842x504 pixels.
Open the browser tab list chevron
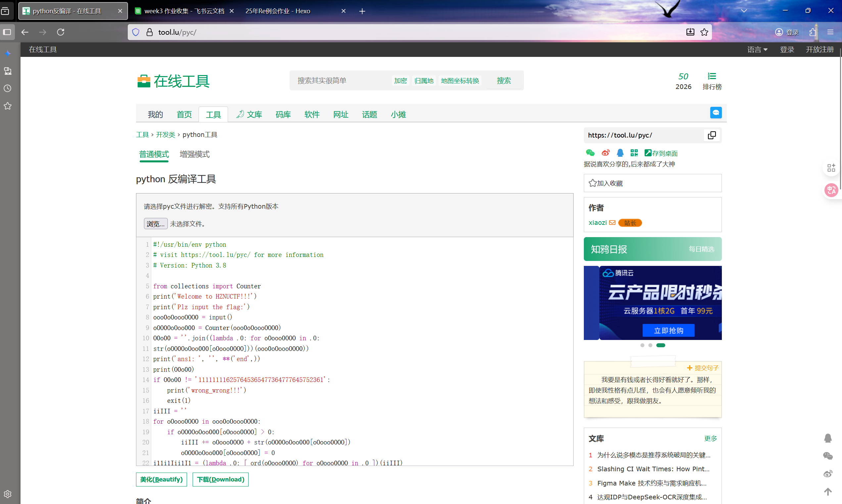coord(744,11)
